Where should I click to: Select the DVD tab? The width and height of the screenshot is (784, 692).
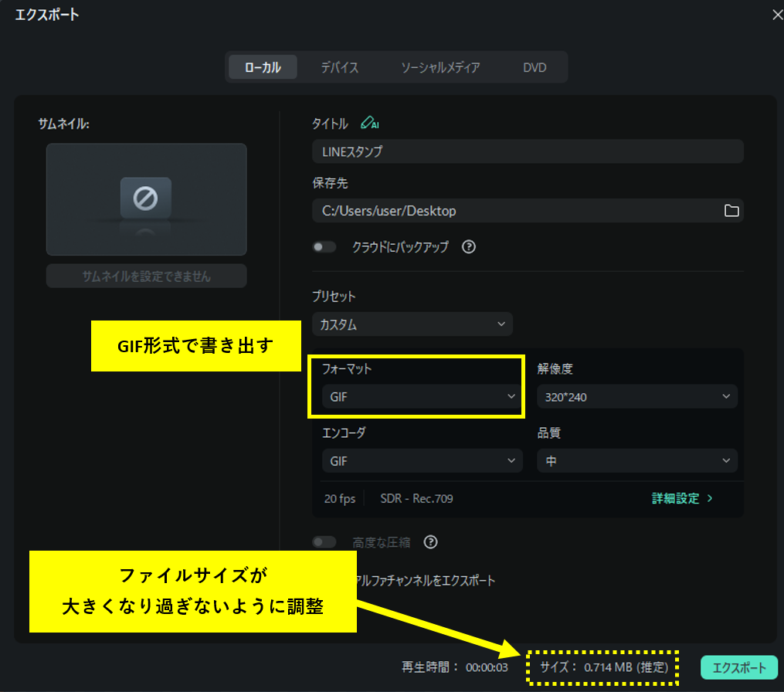[x=535, y=67]
